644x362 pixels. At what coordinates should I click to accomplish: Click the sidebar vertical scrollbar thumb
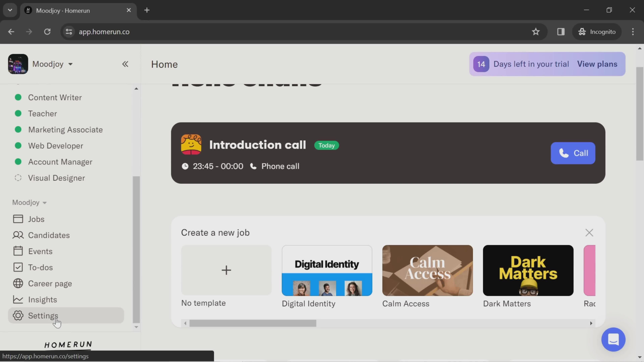[x=136, y=249]
